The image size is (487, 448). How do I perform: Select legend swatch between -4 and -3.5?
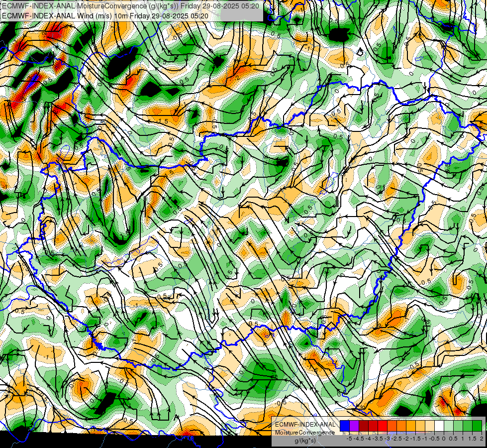pyautogui.click(x=373, y=426)
